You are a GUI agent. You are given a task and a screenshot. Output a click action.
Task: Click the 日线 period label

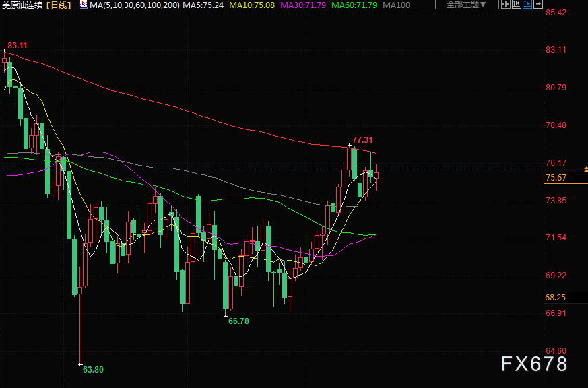pyautogui.click(x=61, y=5)
